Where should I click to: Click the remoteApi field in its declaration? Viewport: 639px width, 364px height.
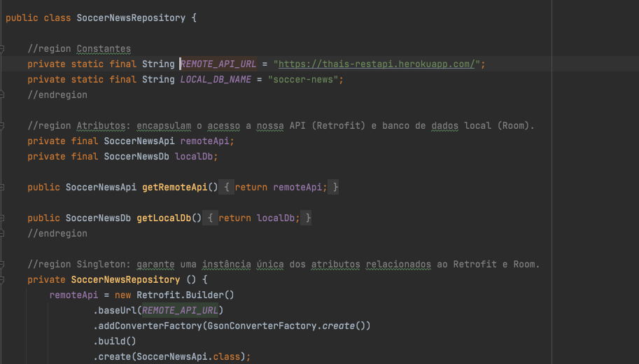[x=205, y=141]
